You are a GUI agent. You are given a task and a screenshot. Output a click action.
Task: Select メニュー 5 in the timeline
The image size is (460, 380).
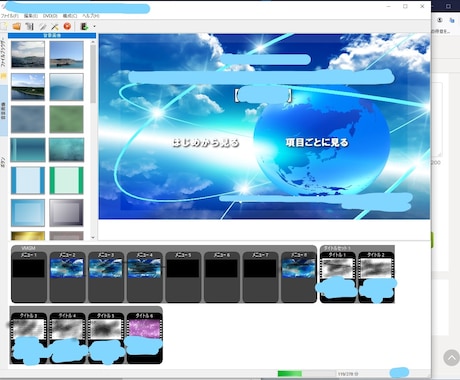(x=183, y=277)
